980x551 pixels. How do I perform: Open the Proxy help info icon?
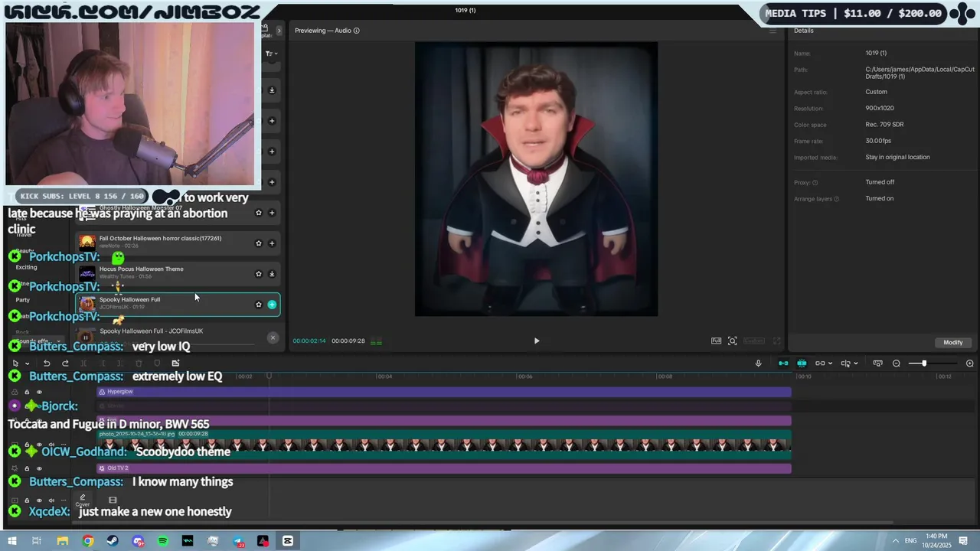[815, 183]
